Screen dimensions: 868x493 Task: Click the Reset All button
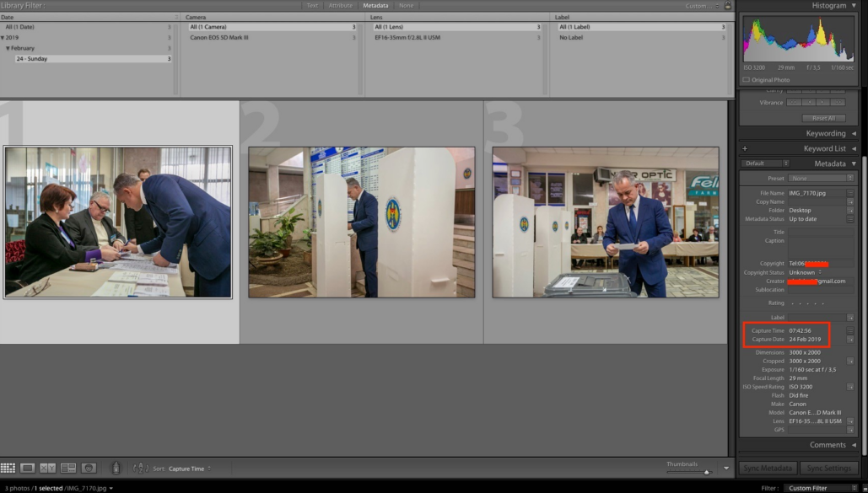coord(823,118)
